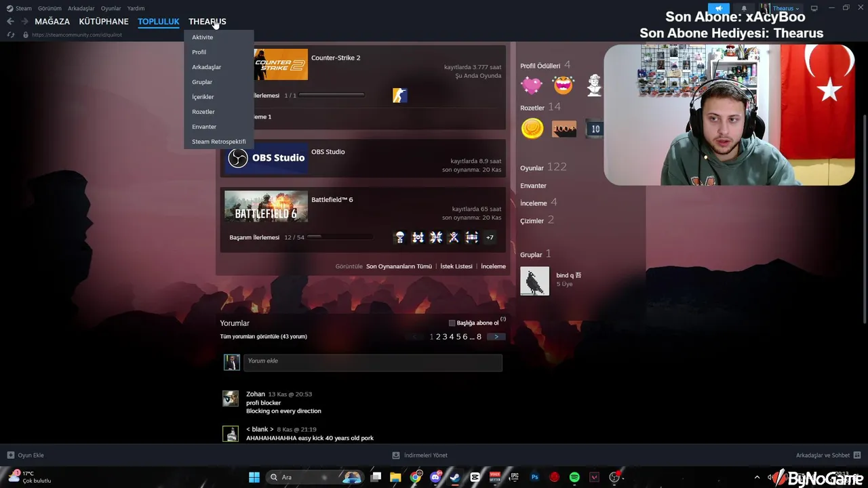The width and height of the screenshot is (868, 488).
Task: Click the next comments page arrow
Action: [496, 337]
